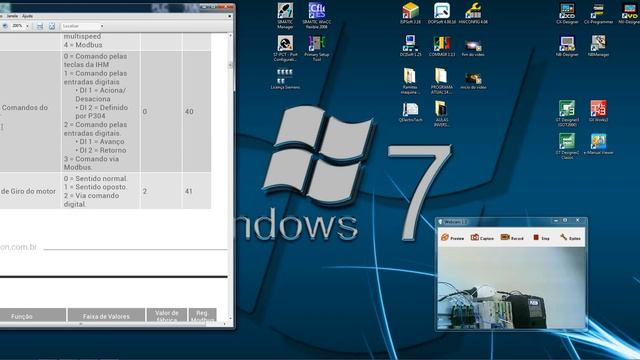Click the webcam video preview image
Viewport: 640px width, 360px height.
(x=511, y=287)
